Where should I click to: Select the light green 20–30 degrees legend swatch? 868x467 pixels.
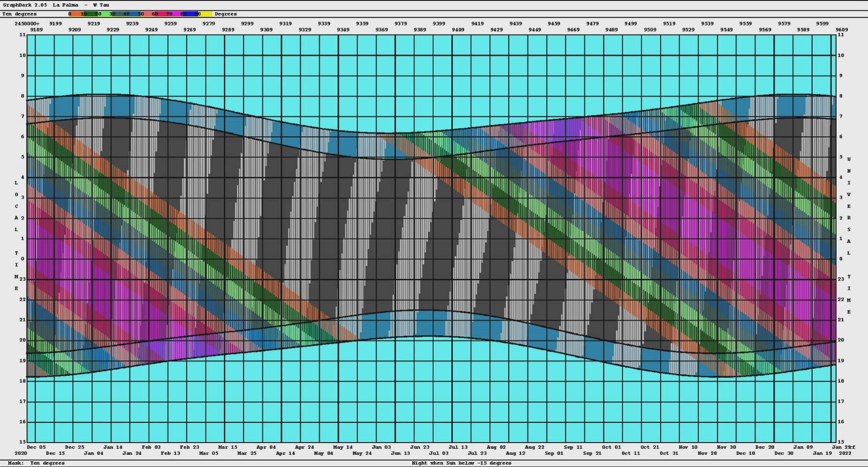coord(104,14)
